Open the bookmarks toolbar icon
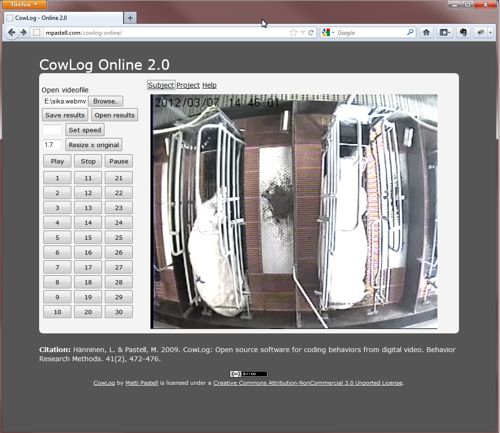The width and height of the screenshot is (500, 433). (444, 32)
